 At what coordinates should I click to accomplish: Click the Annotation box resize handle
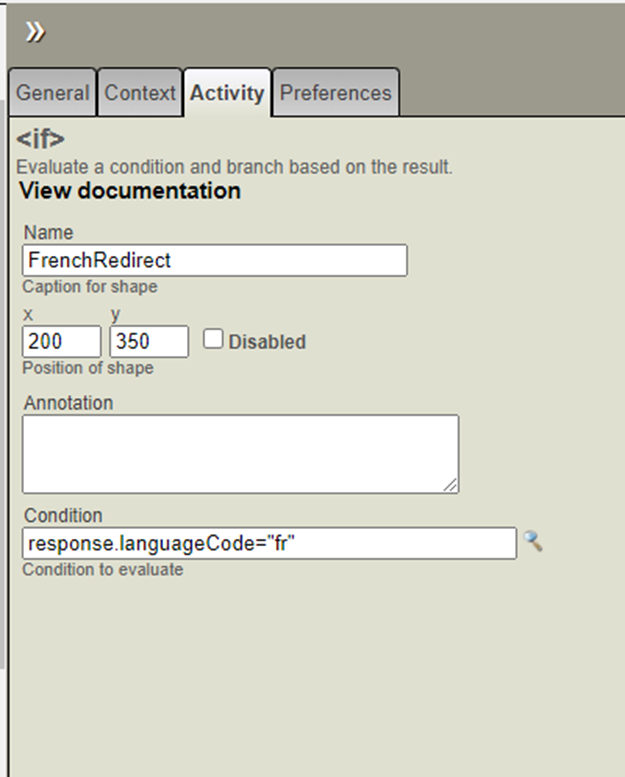point(452,485)
